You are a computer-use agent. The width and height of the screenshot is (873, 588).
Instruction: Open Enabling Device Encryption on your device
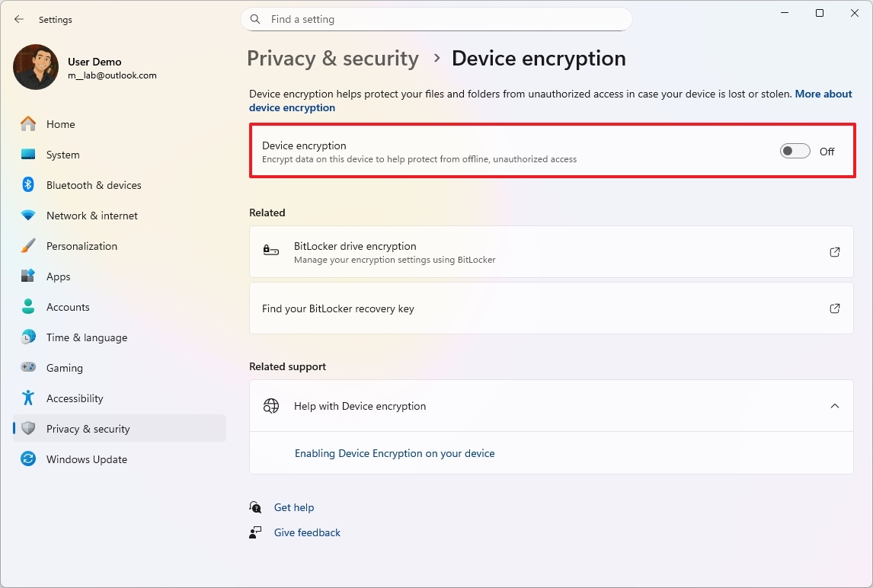(x=395, y=453)
